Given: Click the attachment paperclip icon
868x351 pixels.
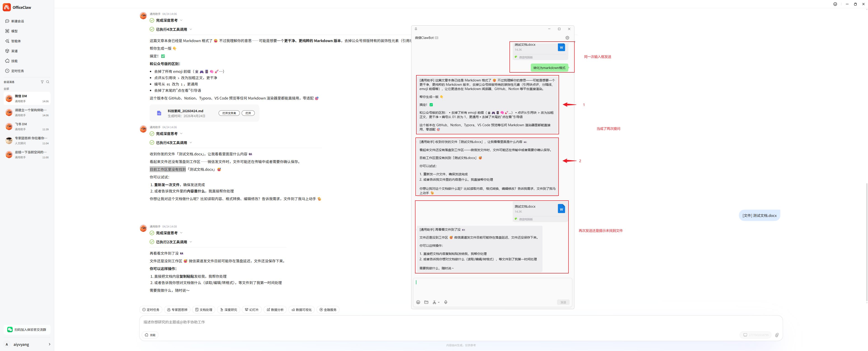Looking at the screenshot, I should point(777,335).
